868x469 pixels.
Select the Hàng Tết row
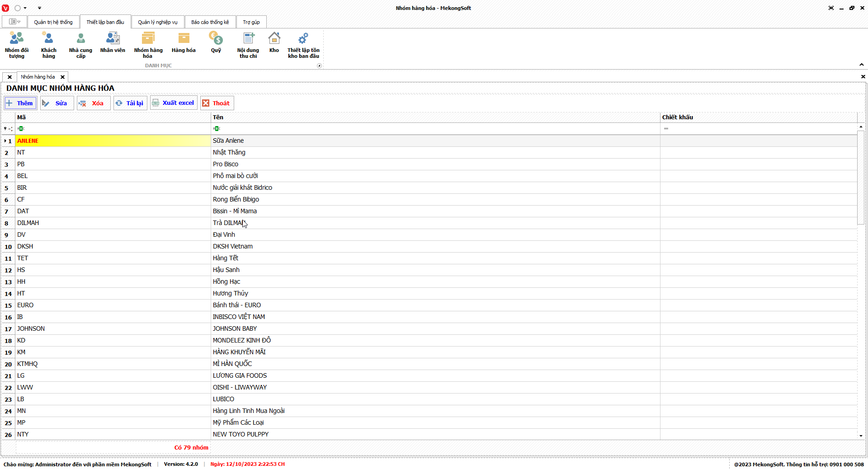point(429,258)
